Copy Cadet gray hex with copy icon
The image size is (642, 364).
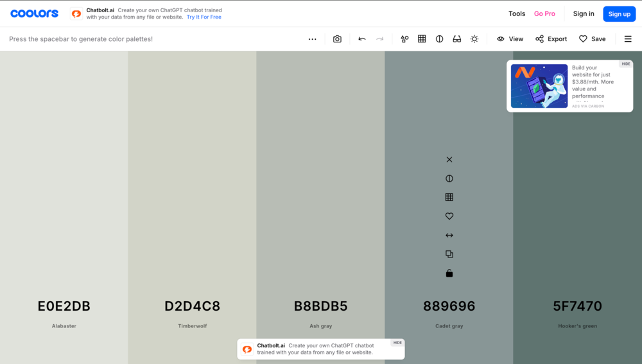click(x=449, y=254)
